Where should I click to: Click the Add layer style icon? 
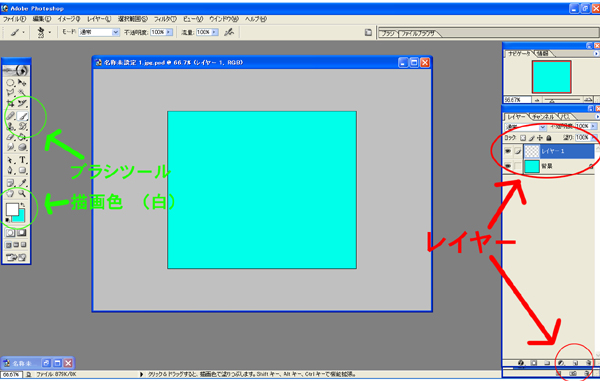(521, 363)
